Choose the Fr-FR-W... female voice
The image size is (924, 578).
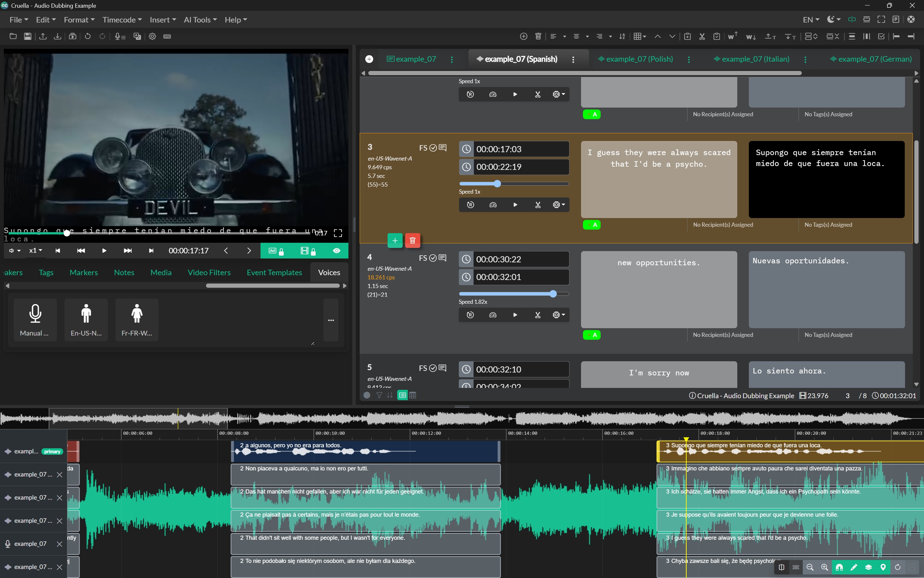coord(137,320)
